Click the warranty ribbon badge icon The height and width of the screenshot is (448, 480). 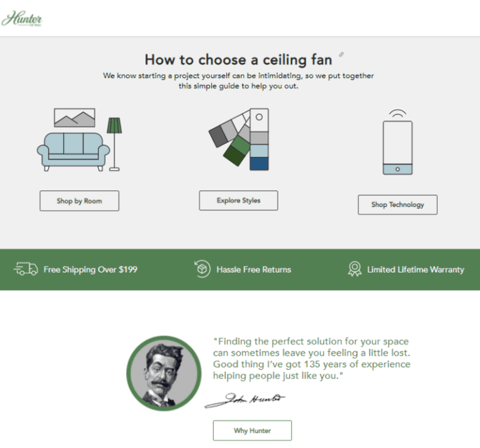pos(355,269)
